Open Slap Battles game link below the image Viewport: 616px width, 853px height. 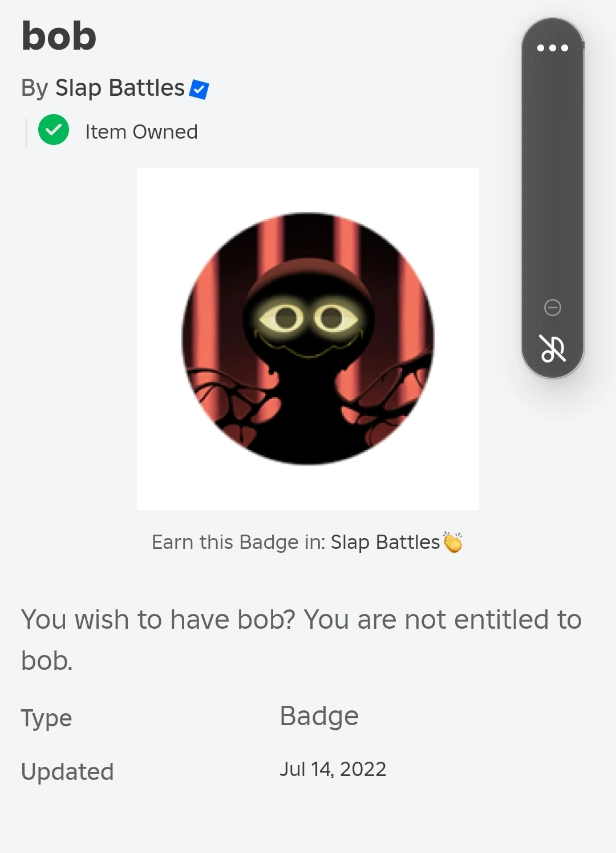[385, 542]
